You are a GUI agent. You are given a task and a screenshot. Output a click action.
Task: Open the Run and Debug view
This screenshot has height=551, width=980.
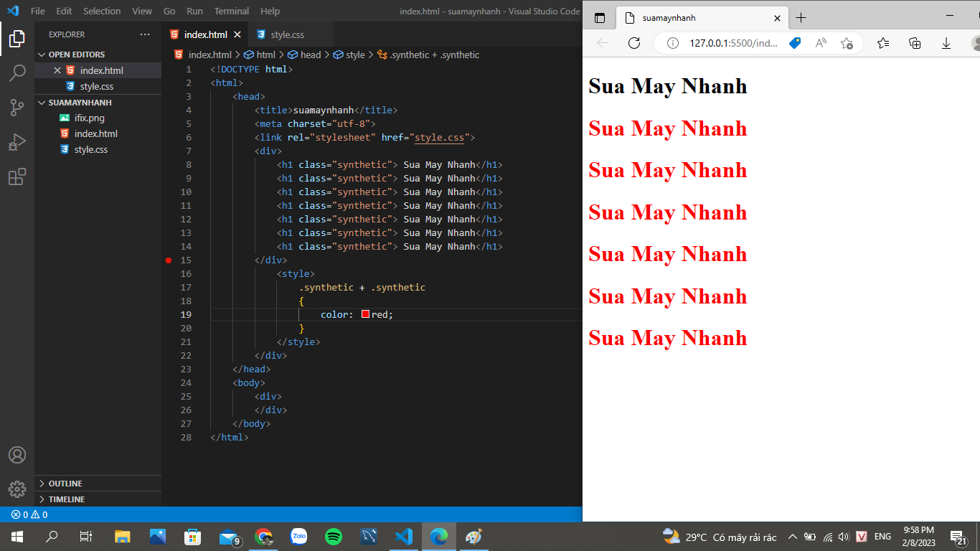(17, 141)
